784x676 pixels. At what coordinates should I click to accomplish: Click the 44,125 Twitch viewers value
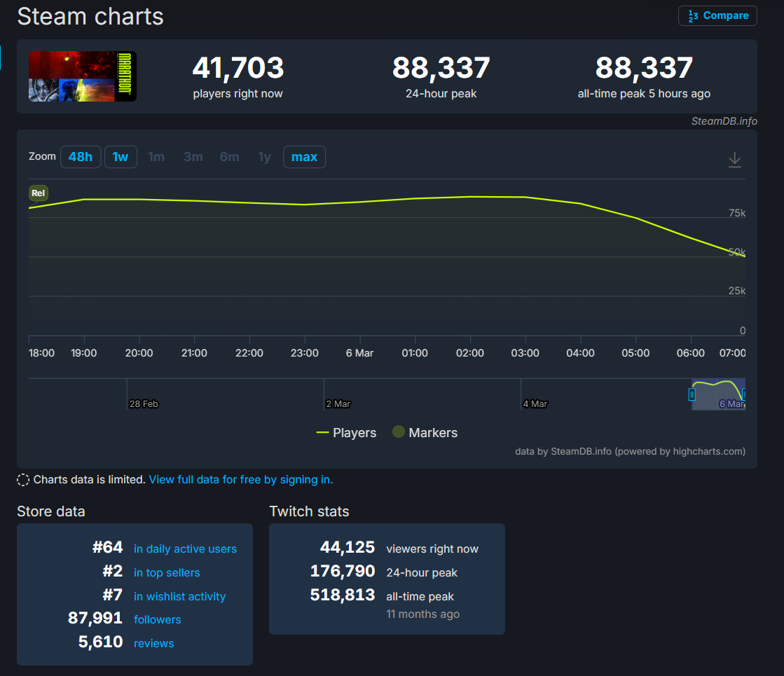tap(347, 548)
